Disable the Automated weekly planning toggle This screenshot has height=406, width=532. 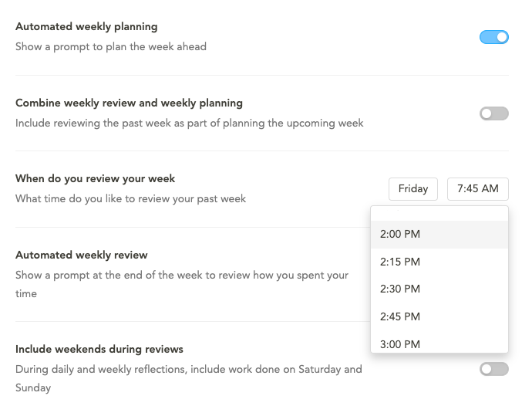[493, 37]
